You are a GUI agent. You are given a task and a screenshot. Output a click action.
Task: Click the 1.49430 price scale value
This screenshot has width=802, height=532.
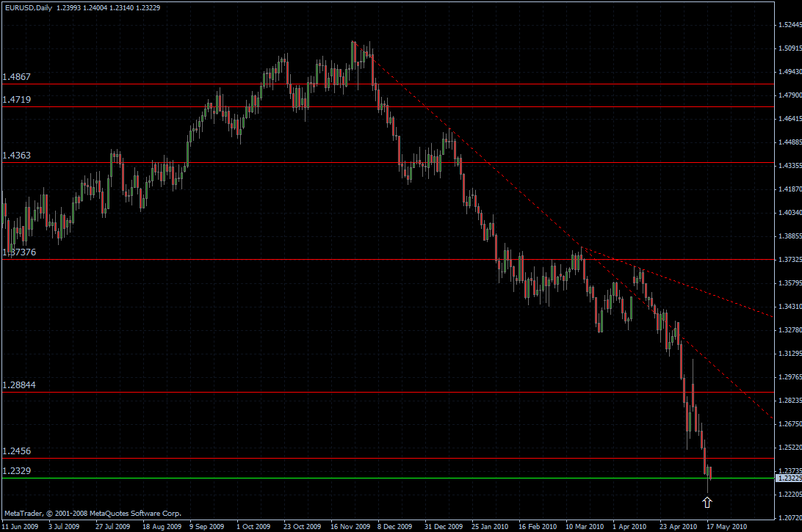[x=790, y=72]
